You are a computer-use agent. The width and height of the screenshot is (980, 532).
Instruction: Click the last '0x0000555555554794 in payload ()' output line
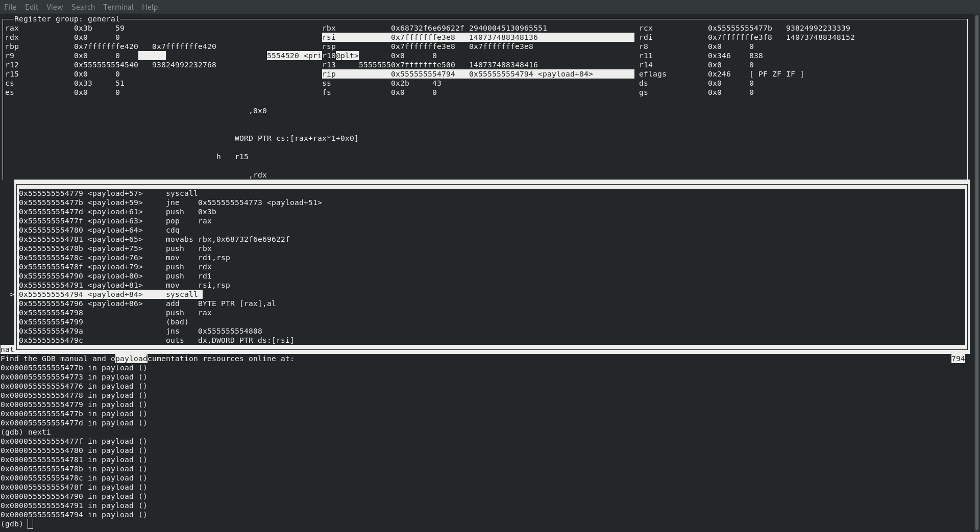74,515
